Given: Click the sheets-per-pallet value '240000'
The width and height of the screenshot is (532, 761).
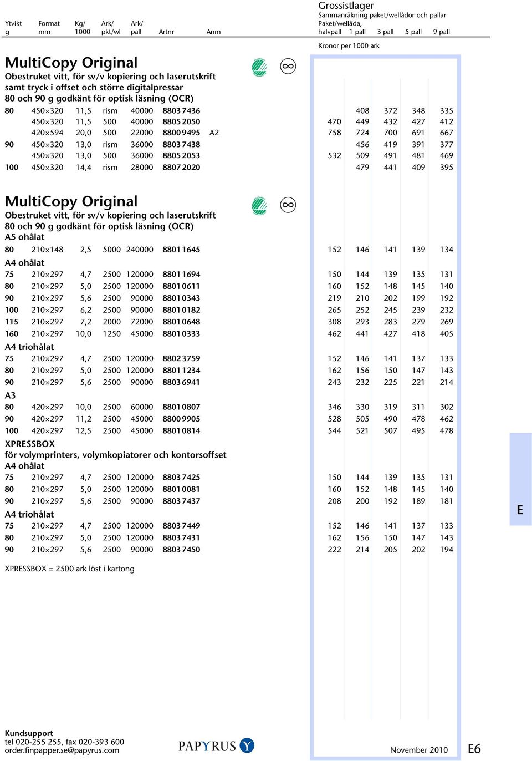Looking at the screenshot, I should pyautogui.click(x=140, y=250).
